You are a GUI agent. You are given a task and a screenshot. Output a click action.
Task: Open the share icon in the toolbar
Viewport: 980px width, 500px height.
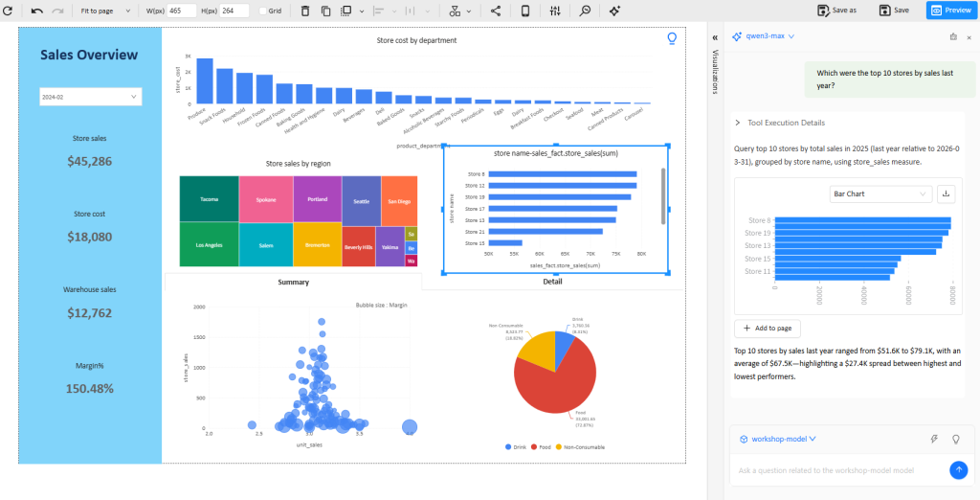click(x=496, y=11)
